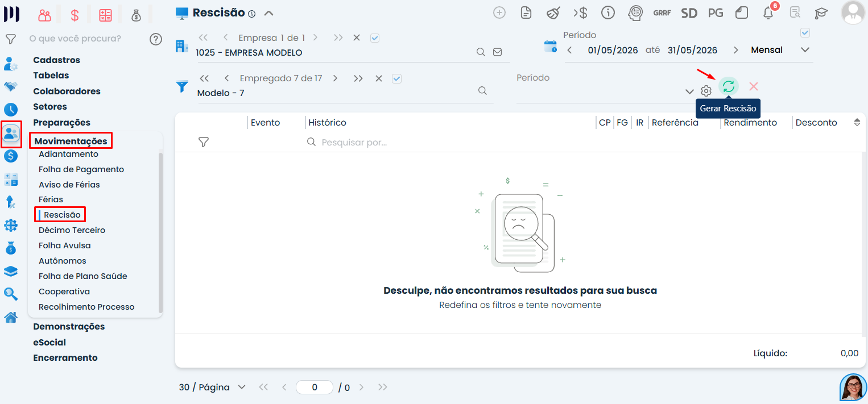Image resolution: width=868 pixels, height=404 pixels.
Task: Toggle the Empregado filter checkbox
Action: tap(397, 78)
